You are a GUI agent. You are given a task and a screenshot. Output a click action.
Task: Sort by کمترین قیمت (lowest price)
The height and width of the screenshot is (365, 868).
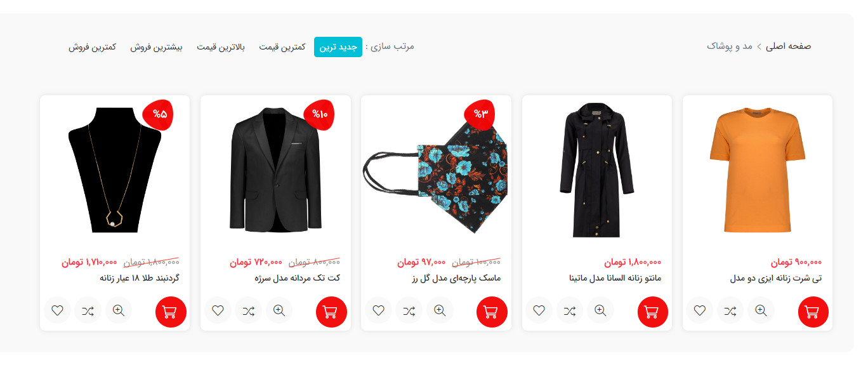(x=282, y=47)
